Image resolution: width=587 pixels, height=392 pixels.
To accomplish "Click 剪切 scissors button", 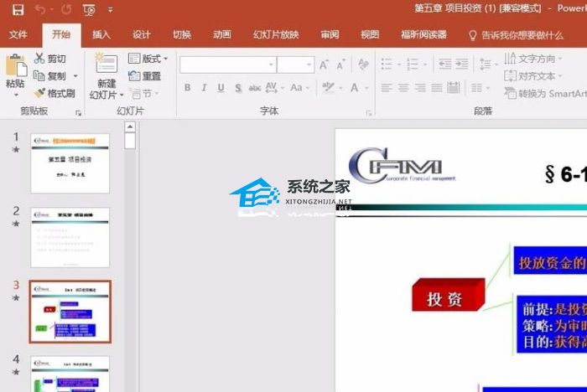I will click(x=50, y=59).
